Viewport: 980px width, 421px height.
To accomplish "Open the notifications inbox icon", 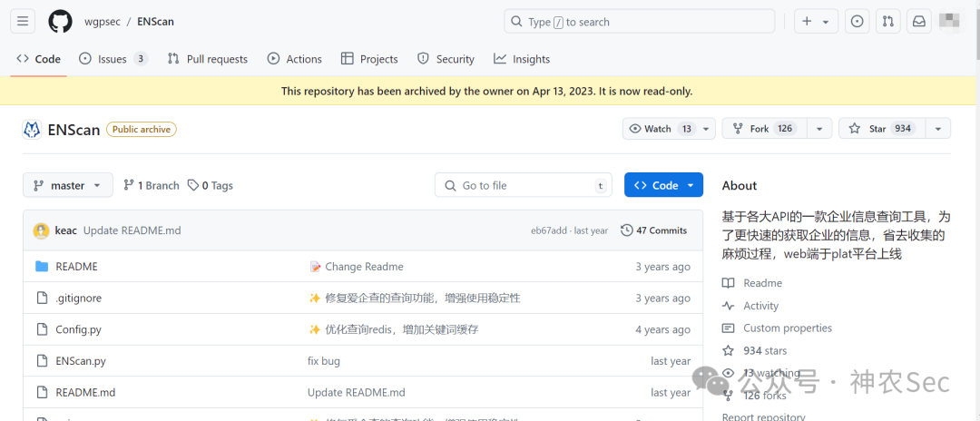I will (x=918, y=21).
